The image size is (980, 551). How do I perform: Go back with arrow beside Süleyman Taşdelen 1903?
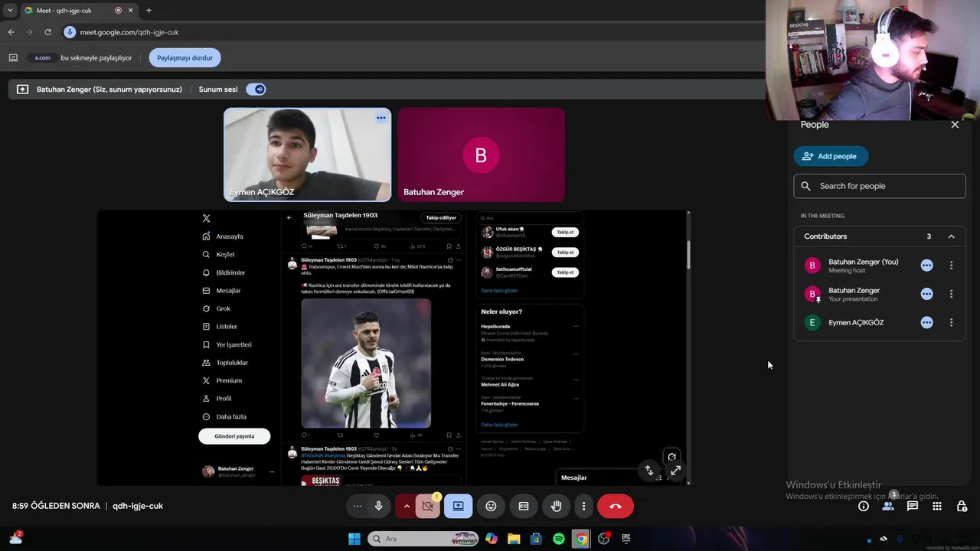tap(289, 217)
